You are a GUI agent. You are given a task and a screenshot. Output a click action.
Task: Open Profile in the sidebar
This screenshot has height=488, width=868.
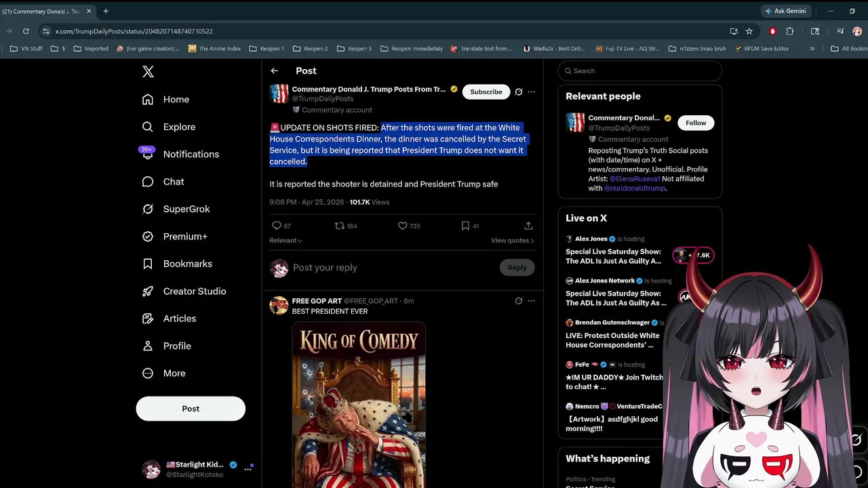(166, 346)
